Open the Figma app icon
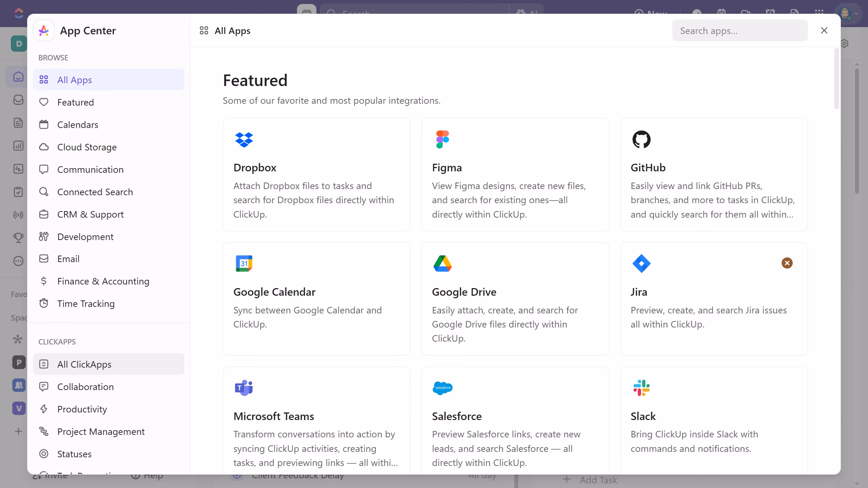The width and height of the screenshot is (868, 488). (x=442, y=139)
